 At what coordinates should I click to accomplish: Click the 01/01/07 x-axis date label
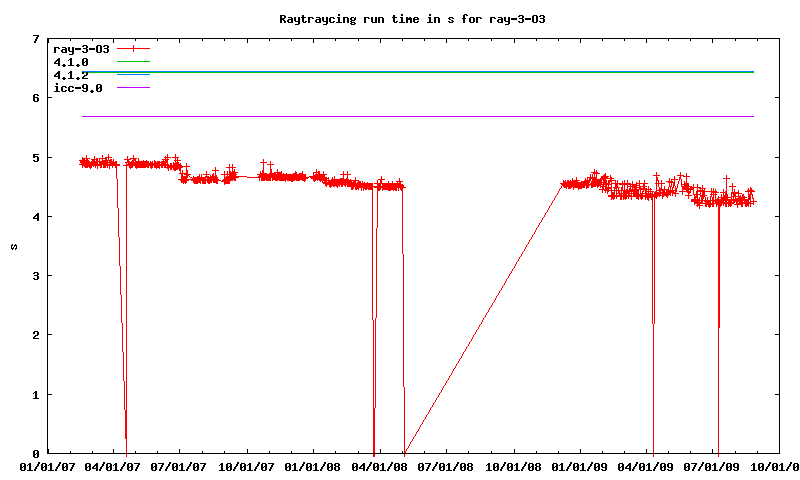[x=46, y=466]
